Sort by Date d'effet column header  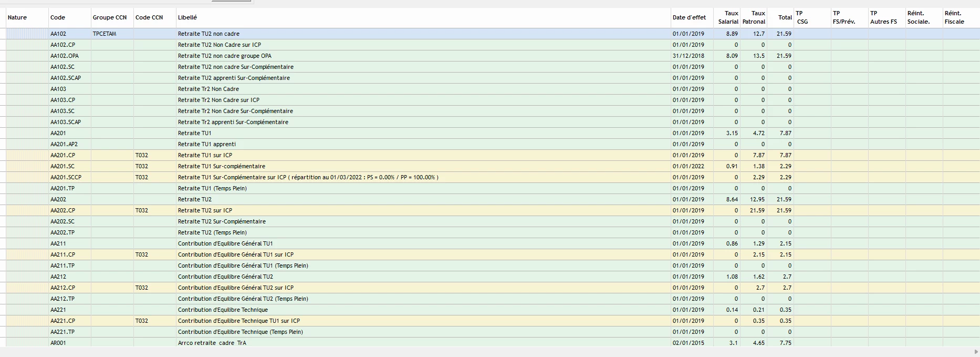pos(692,17)
